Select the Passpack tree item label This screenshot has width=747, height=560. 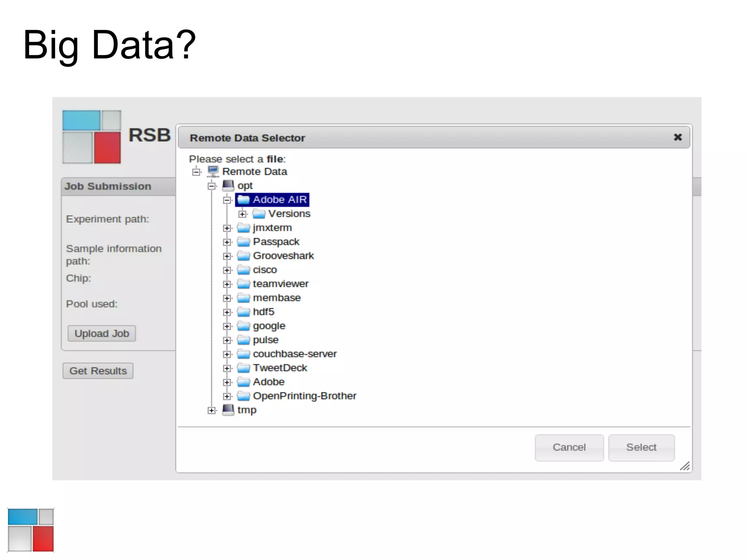[276, 242]
